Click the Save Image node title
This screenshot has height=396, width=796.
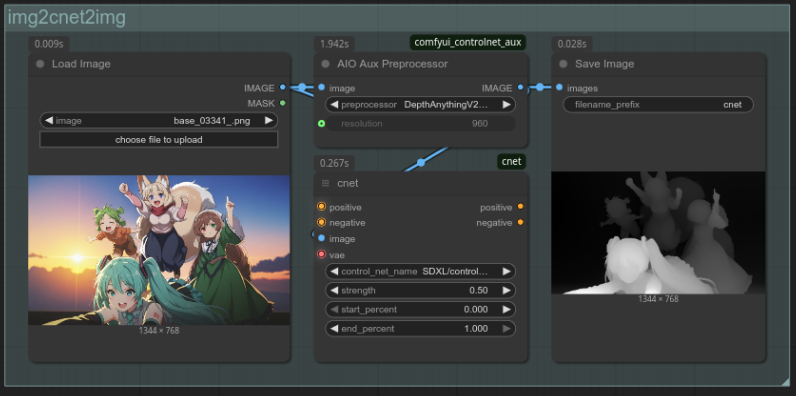point(605,64)
